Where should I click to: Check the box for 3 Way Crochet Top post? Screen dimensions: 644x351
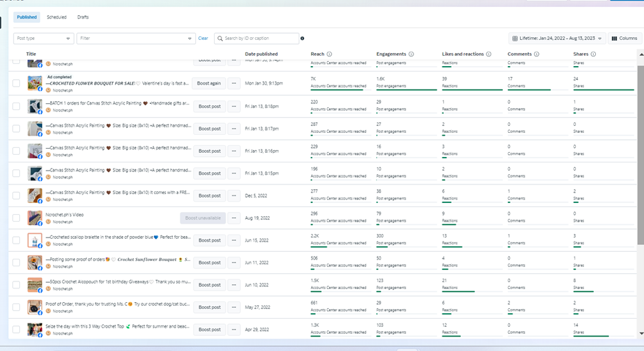(x=16, y=329)
